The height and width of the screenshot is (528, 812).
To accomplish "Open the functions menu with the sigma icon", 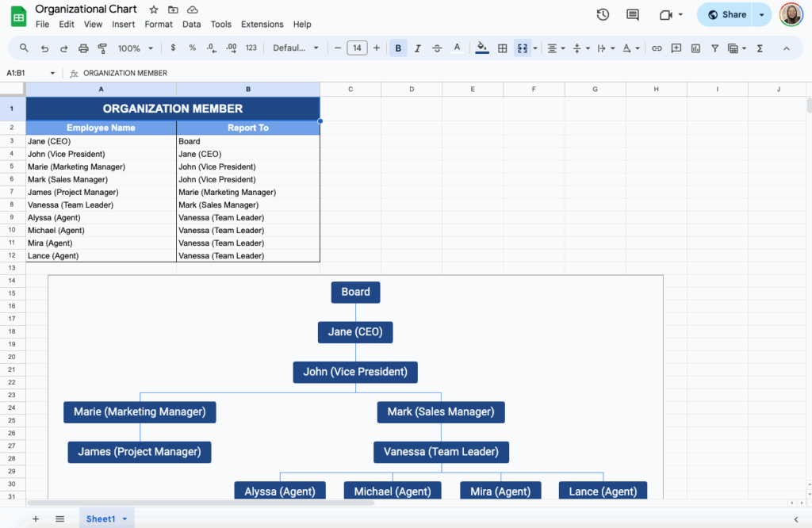I will [758, 48].
